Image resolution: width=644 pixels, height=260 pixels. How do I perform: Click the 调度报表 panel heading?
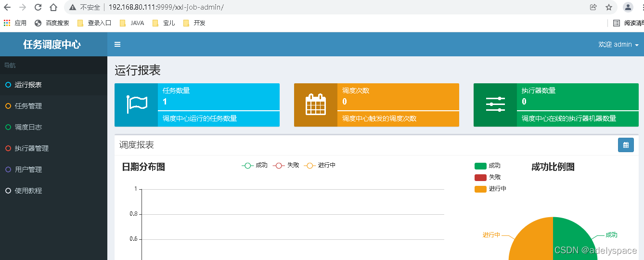pos(137,145)
